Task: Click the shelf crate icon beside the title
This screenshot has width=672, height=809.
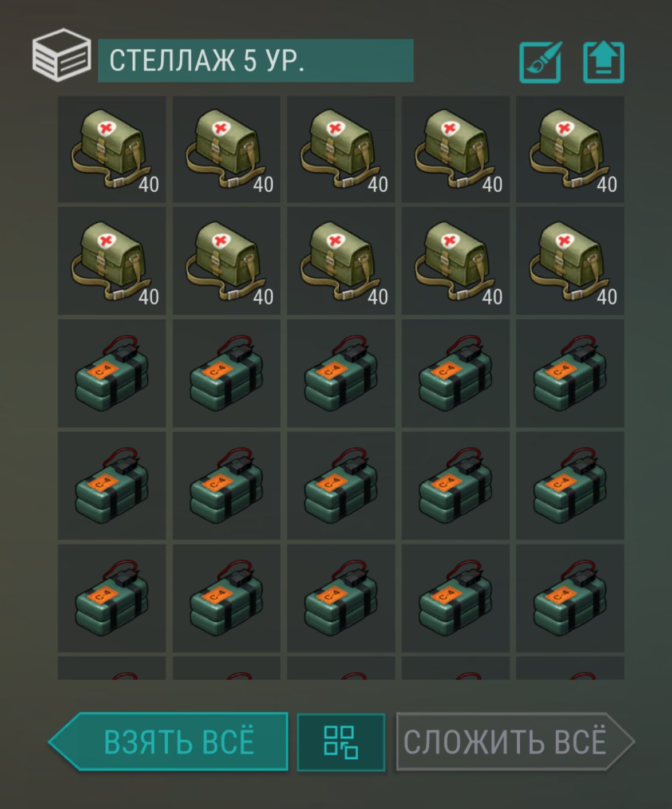Action: pos(61,55)
